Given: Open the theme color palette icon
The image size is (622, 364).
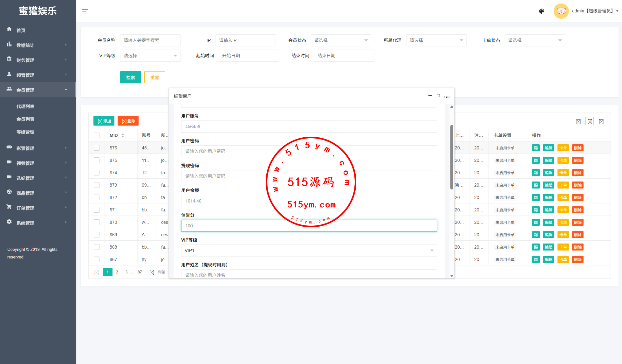Looking at the screenshot, I should [x=542, y=11].
